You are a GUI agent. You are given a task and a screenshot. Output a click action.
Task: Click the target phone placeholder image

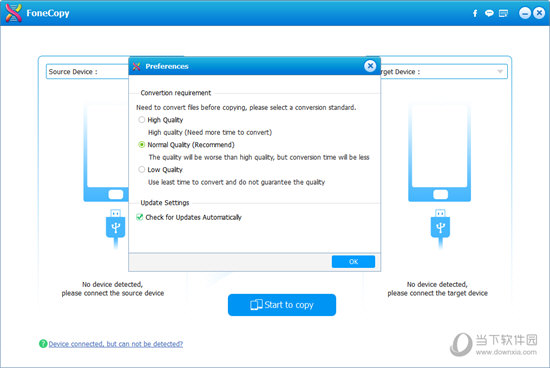440,153
